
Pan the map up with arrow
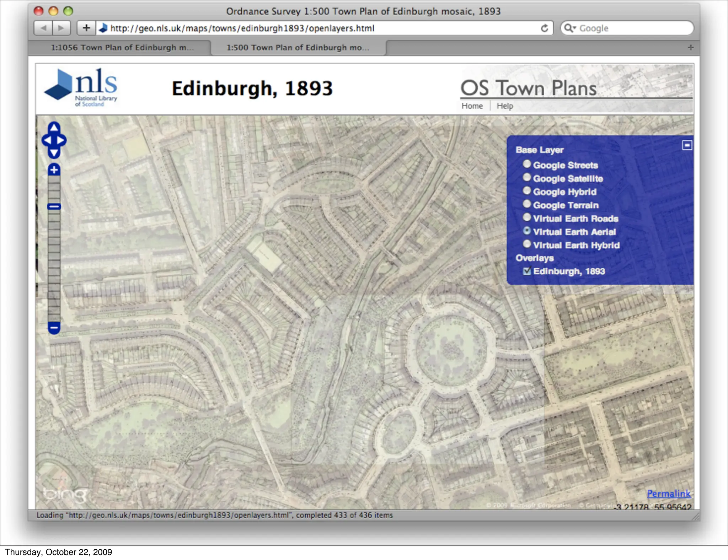(54, 127)
